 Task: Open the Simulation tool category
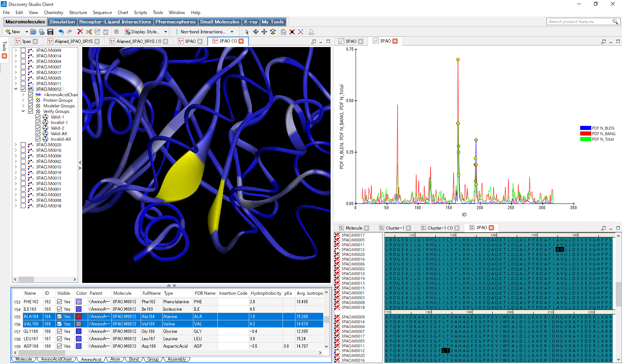coord(62,22)
